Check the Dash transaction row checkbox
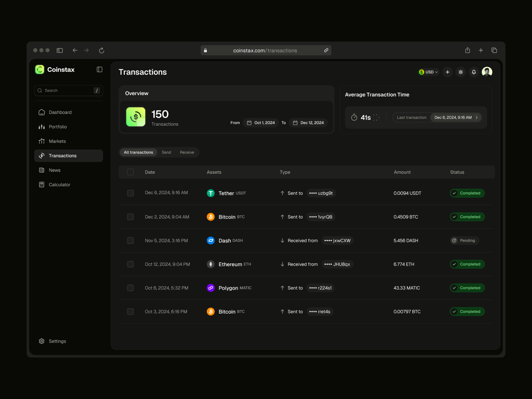 tap(130, 240)
